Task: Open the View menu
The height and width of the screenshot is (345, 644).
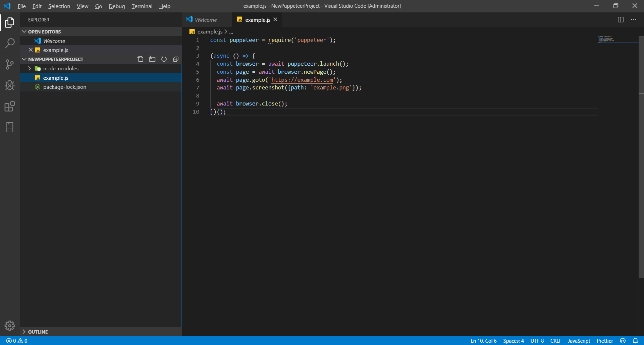Action: tap(83, 6)
